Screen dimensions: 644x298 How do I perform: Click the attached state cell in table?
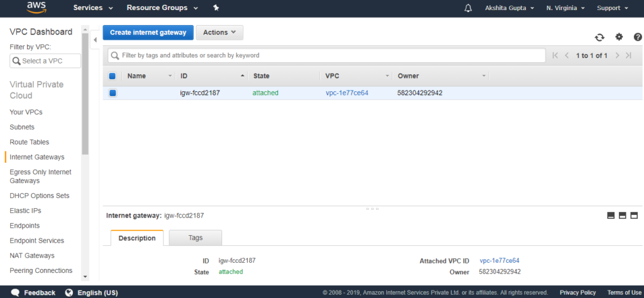[265, 93]
